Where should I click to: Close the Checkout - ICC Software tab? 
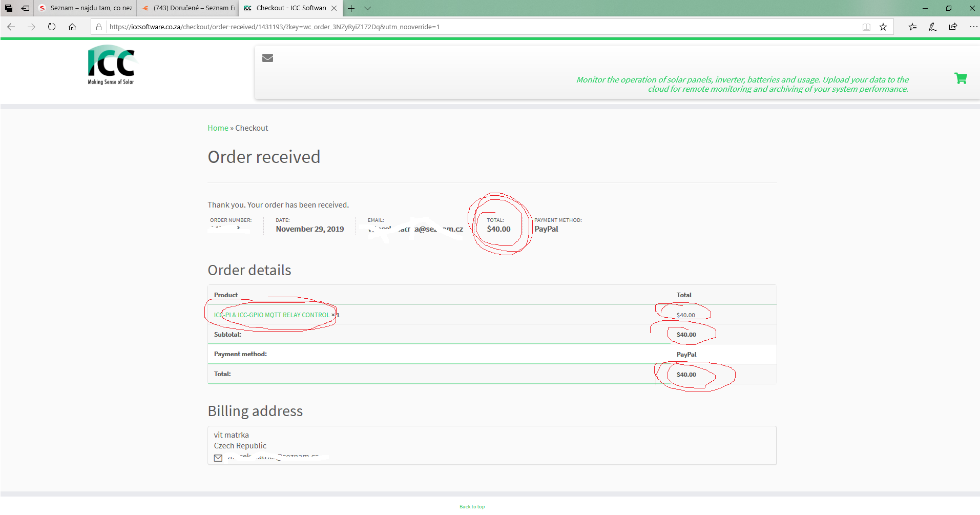(x=334, y=8)
